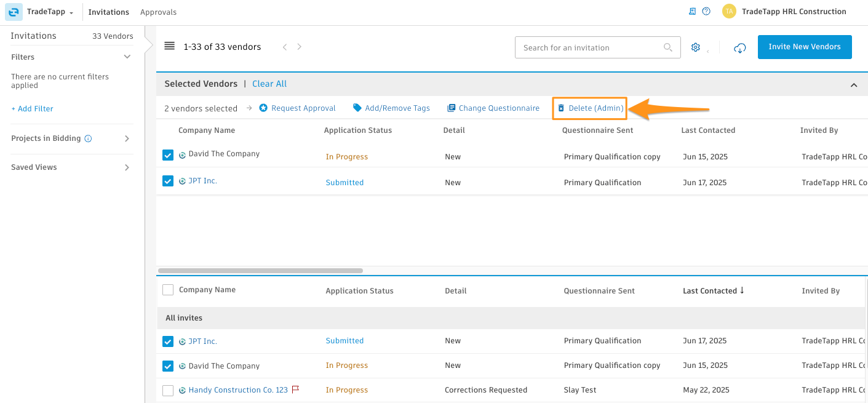
Task: Click the TradeTapp logo icon
Action: 14,12
